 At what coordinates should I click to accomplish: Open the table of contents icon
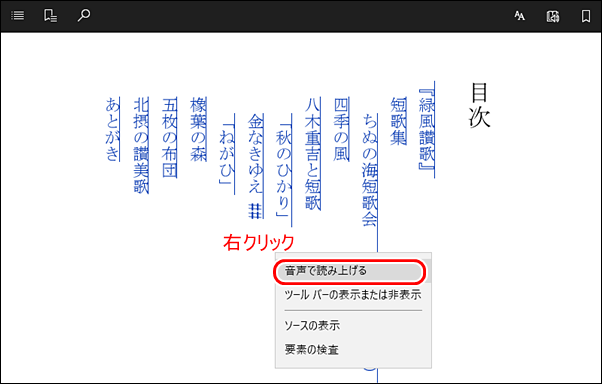[x=18, y=15]
